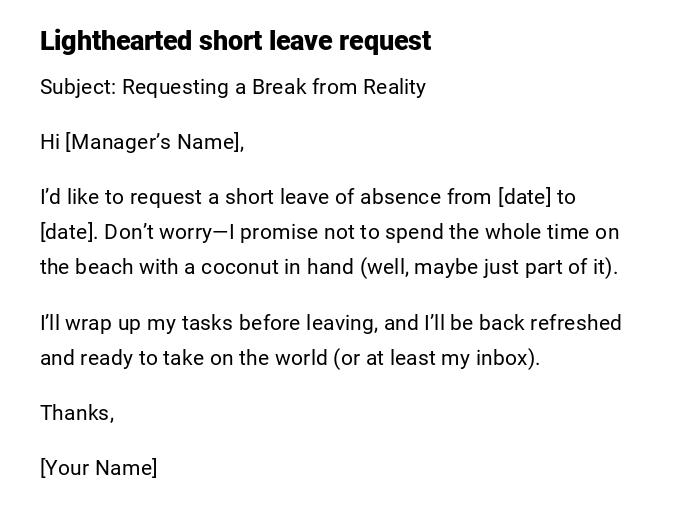
Task: Click the closing word 'Thanks,'
Action: [x=77, y=413]
